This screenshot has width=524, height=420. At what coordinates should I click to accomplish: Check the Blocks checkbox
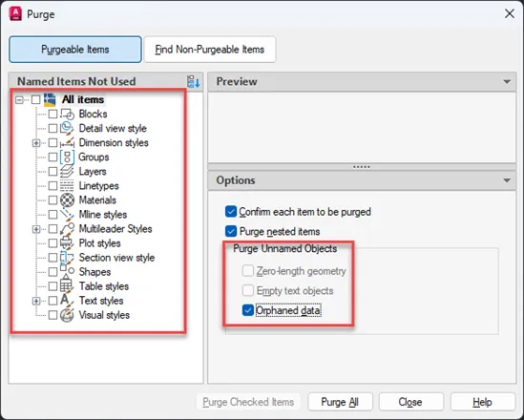tap(52, 114)
